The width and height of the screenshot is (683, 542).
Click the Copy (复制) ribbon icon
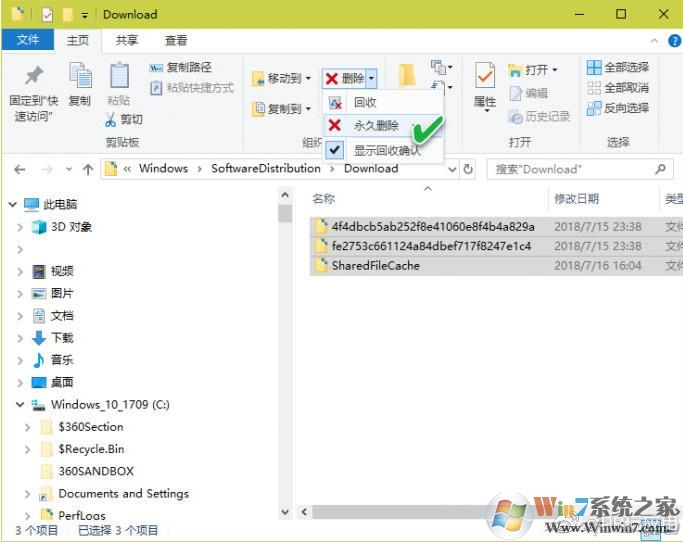coord(80,75)
